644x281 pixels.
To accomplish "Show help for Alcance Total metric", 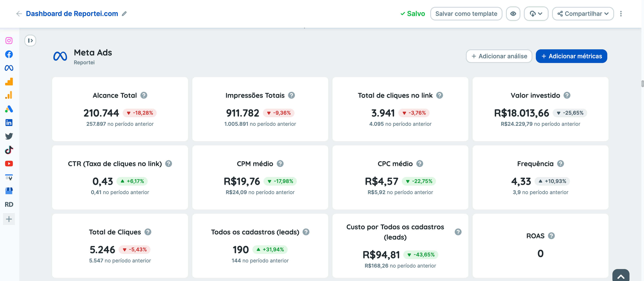I will (144, 95).
